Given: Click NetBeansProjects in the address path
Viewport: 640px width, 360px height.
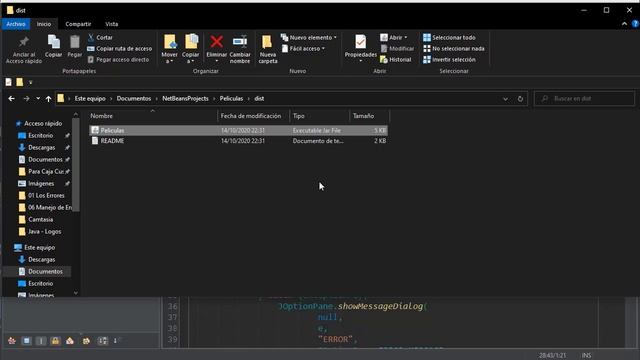Looking at the screenshot, I should coord(185,98).
